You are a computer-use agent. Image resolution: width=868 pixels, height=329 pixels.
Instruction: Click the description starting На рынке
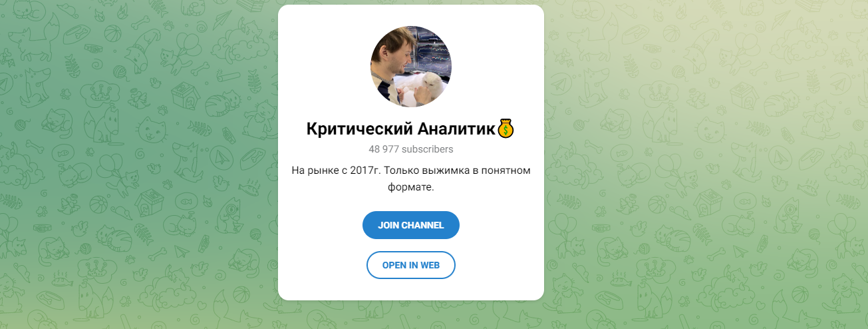(x=411, y=178)
